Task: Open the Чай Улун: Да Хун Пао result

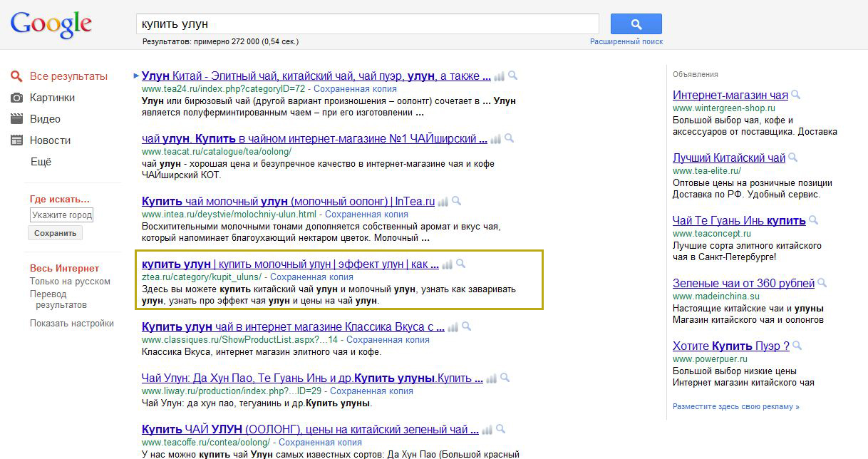Action: tap(311, 378)
